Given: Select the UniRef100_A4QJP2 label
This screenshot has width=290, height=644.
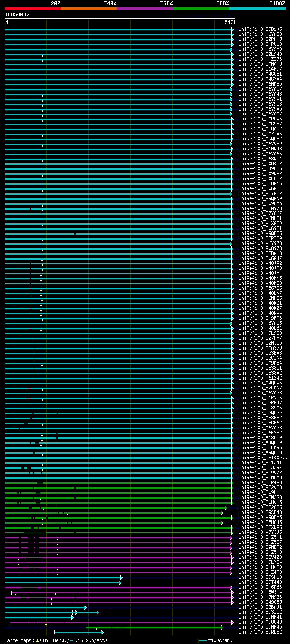Looking at the screenshot, I should [x=260, y=263].
